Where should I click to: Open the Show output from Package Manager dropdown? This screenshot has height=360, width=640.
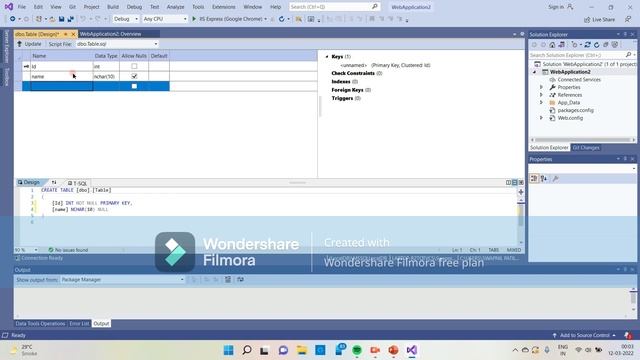coord(122,280)
